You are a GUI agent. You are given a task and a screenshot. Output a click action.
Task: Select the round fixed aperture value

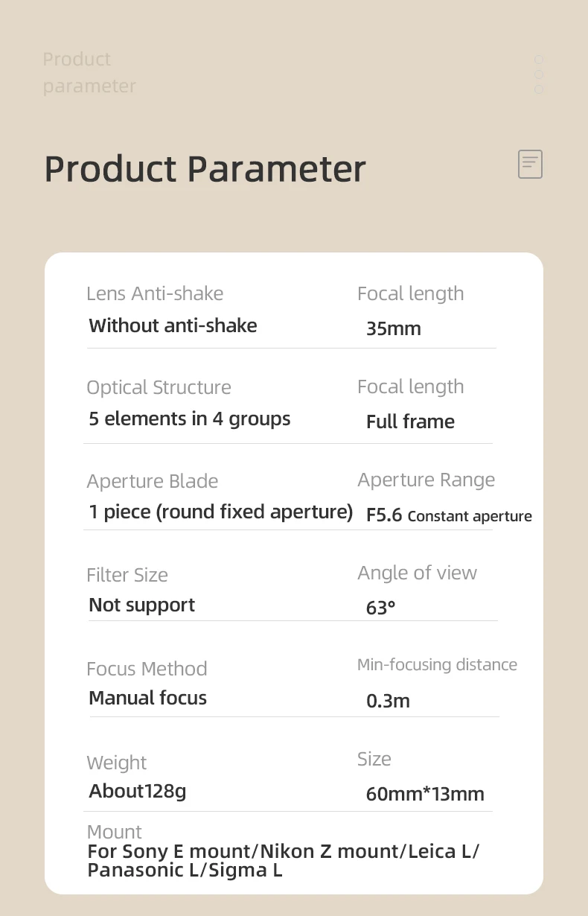click(x=220, y=512)
